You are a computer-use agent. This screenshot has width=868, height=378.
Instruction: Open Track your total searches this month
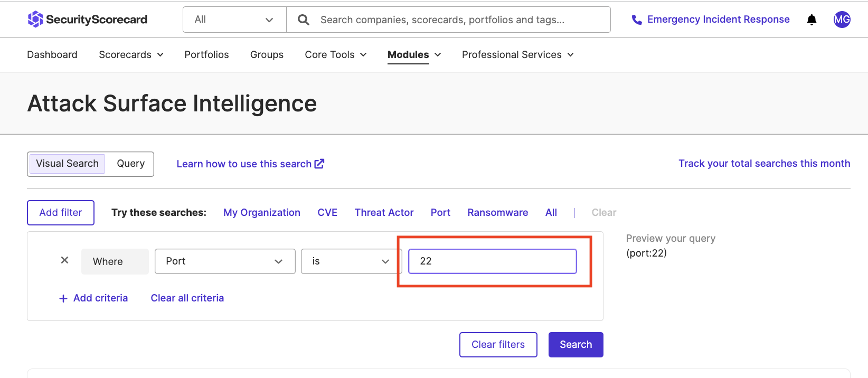pos(764,164)
